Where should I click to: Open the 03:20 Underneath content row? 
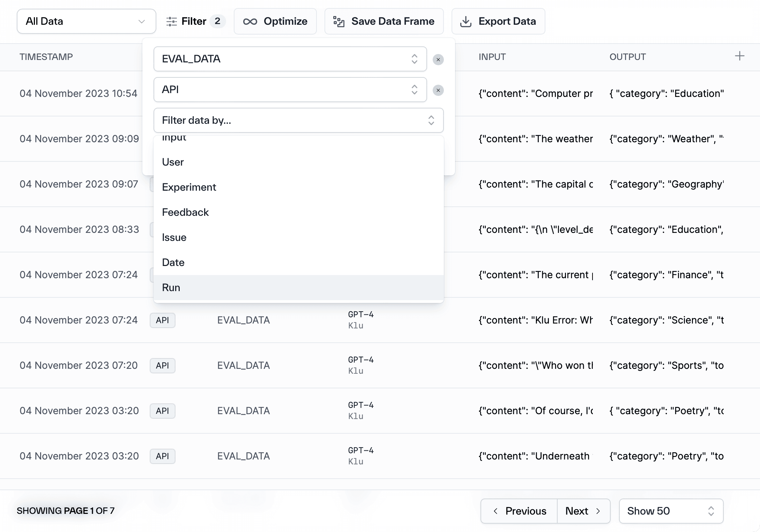tap(533, 456)
